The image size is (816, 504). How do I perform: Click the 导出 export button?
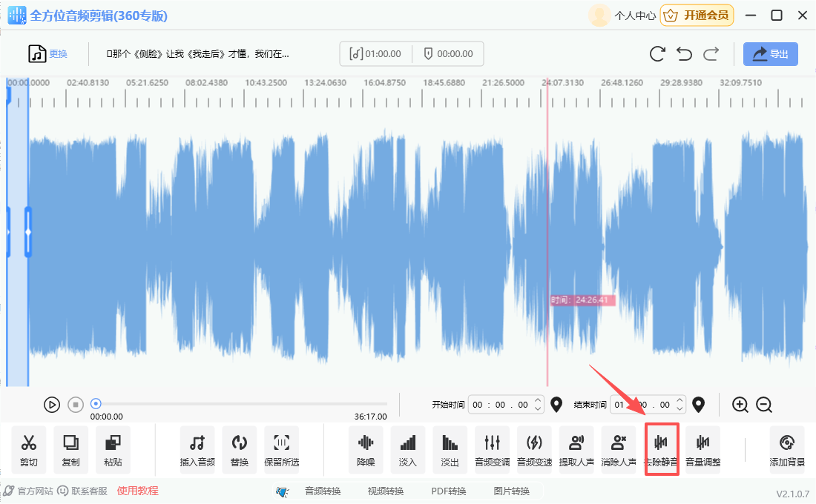click(x=771, y=54)
